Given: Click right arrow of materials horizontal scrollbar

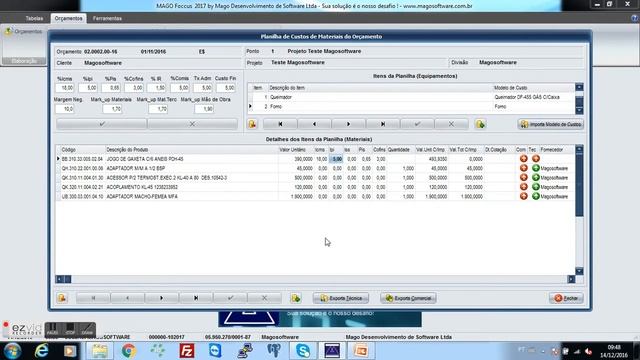Looking at the screenshot, I should click(x=571, y=279).
